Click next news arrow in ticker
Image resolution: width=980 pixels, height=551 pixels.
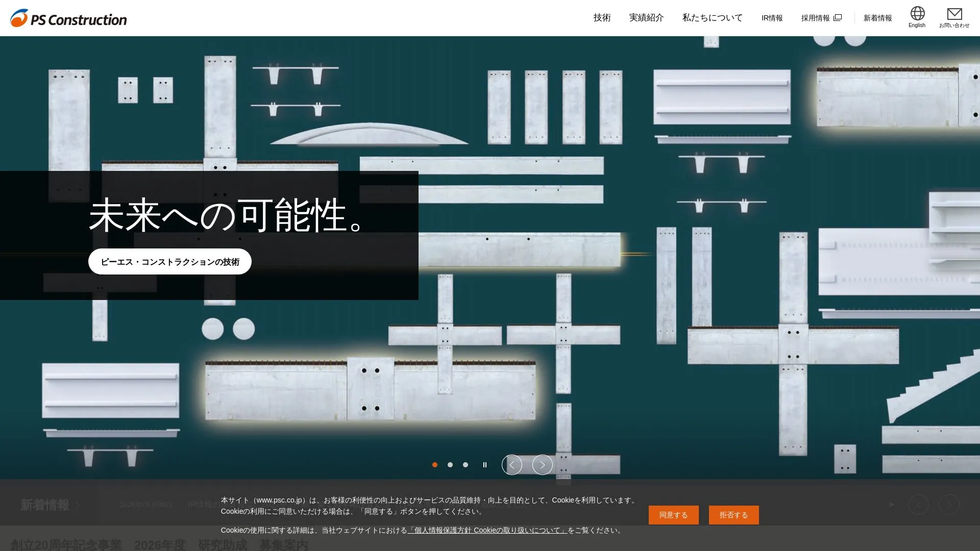pos(949,505)
